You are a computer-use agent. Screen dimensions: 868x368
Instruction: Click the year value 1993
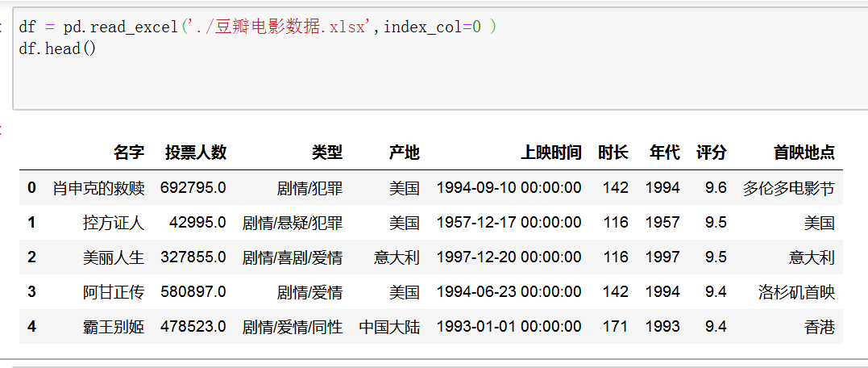662,327
